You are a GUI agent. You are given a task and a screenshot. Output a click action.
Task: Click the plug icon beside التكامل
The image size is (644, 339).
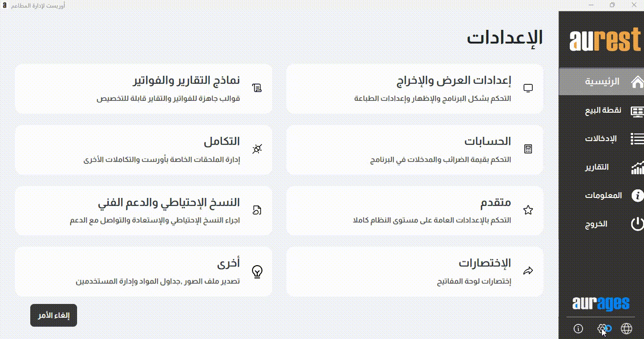257,149
